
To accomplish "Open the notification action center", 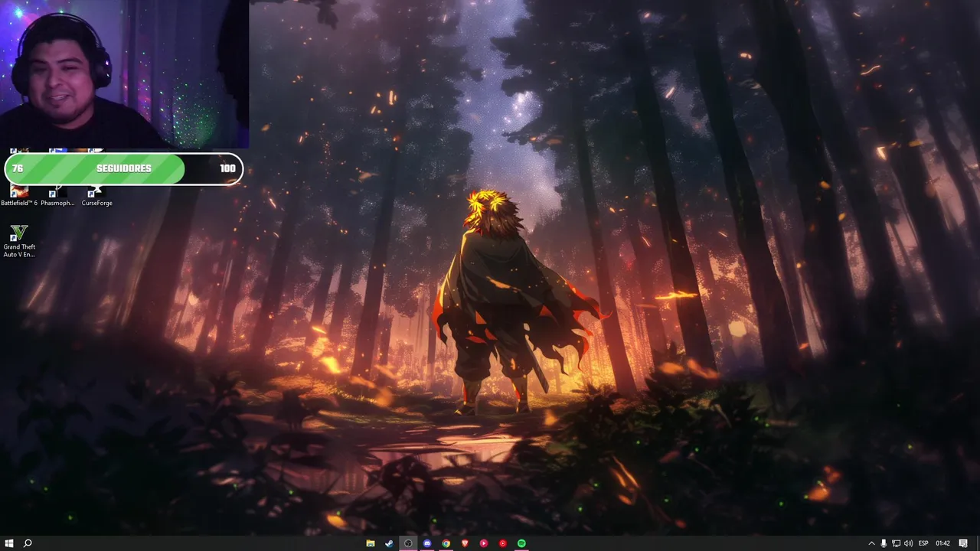I will 963,543.
